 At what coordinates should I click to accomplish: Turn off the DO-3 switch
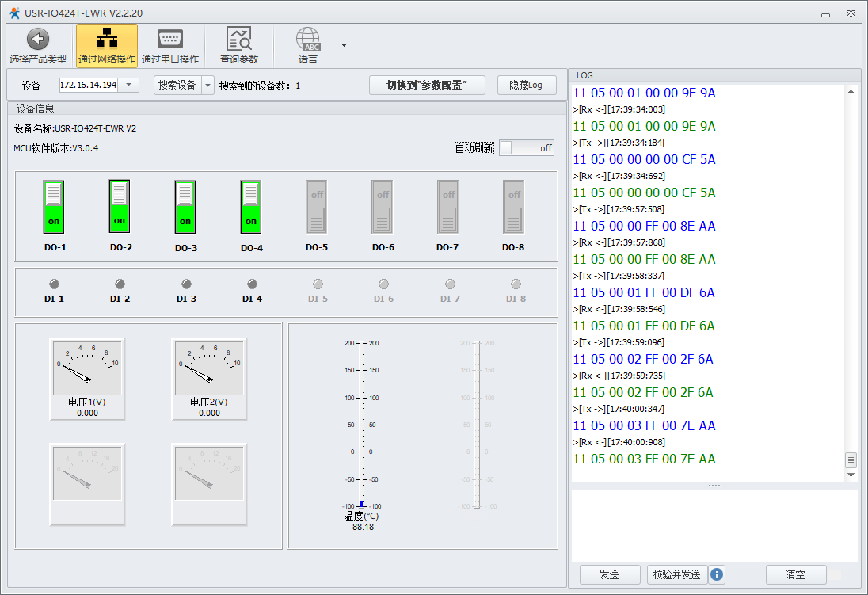[x=185, y=207]
